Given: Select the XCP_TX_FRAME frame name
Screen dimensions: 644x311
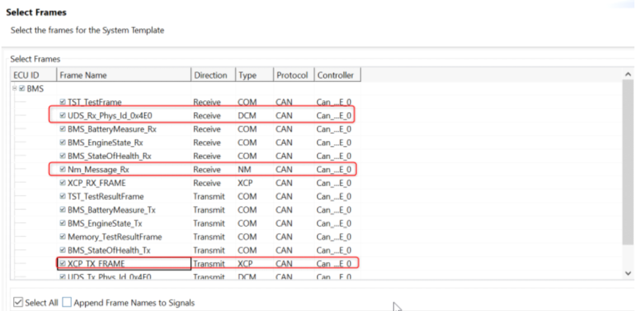Looking at the screenshot, I should coord(96,264).
